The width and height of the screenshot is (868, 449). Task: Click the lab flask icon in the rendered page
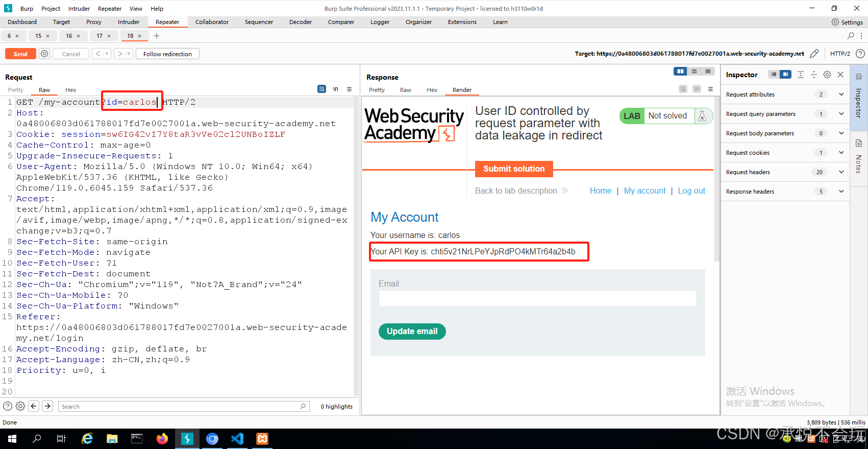click(702, 116)
